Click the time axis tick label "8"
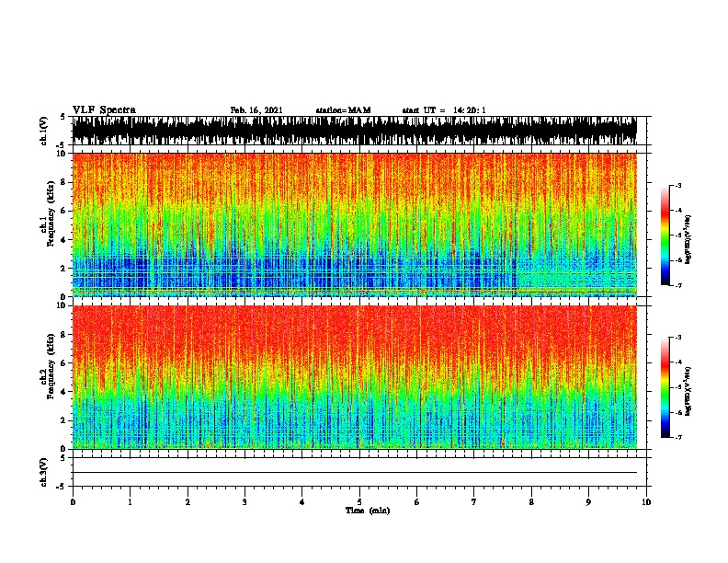This screenshot has height=563, width=728. (531, 502)
